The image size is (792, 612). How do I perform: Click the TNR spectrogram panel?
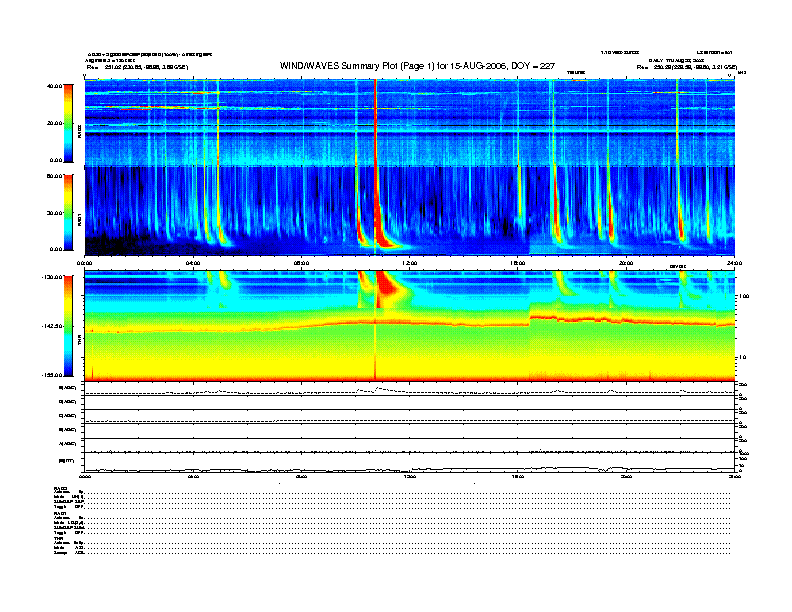410,325
